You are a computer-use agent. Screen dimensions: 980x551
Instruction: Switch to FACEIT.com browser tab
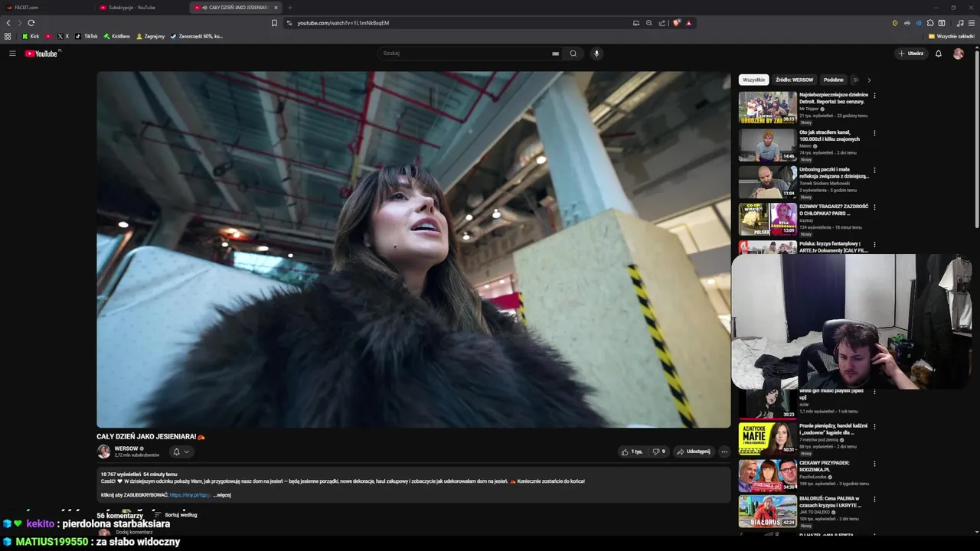[46, 8]
